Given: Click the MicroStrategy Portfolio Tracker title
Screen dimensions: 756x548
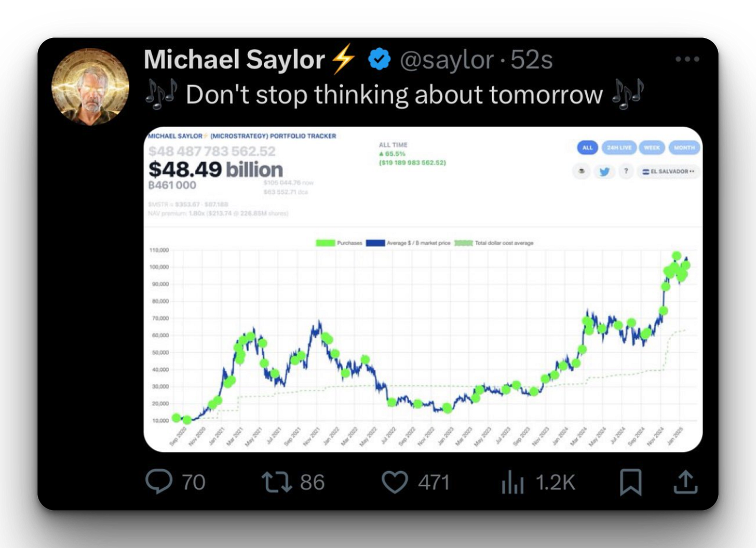Looking at the screenshot, I should point(242,136).
